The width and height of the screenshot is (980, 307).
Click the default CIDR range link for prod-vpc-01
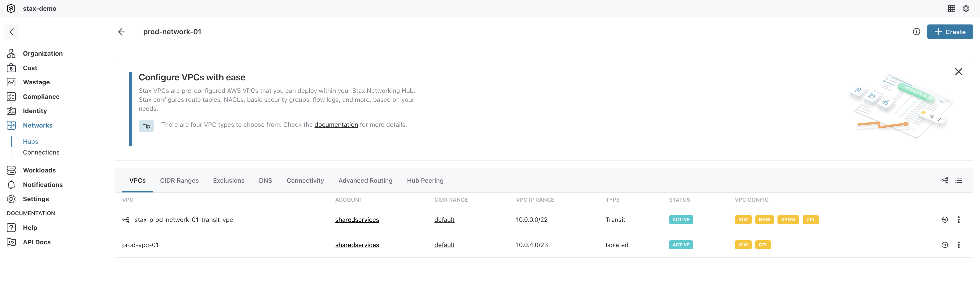(x=444, y=244)
